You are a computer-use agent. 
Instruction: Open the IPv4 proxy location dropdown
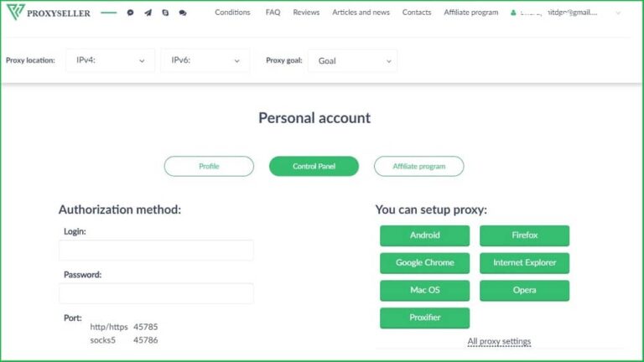point(110,60)
